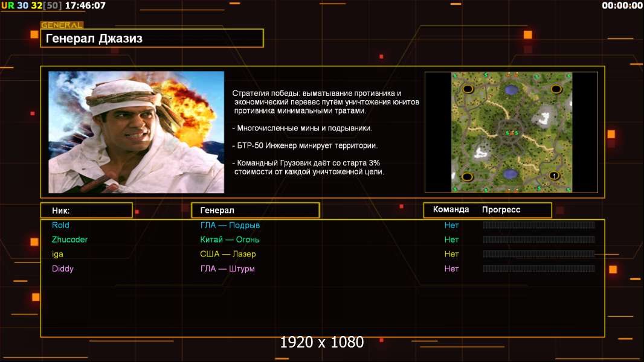The height and width of the screenshot is (362, 644).
Task: Click the Команда column header
Action: [451, 210]
